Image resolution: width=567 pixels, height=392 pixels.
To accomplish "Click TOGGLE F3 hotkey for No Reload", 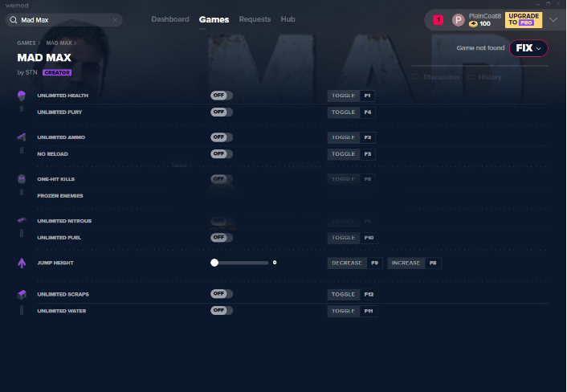I will click(x=351, y=154).
